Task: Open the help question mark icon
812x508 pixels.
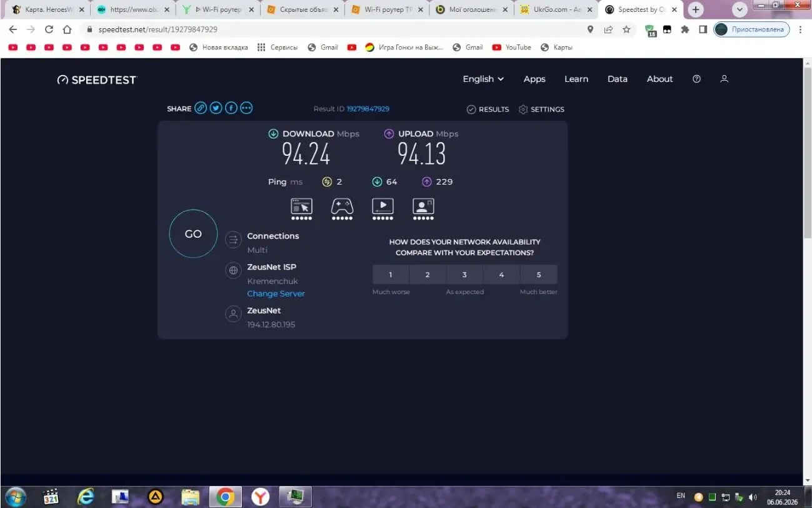Action: 696,79
